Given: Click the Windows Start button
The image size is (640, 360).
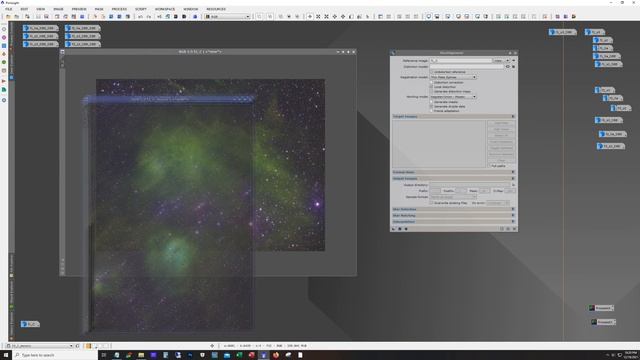Looking at the screenshot, I should click(x=6, y=355).
